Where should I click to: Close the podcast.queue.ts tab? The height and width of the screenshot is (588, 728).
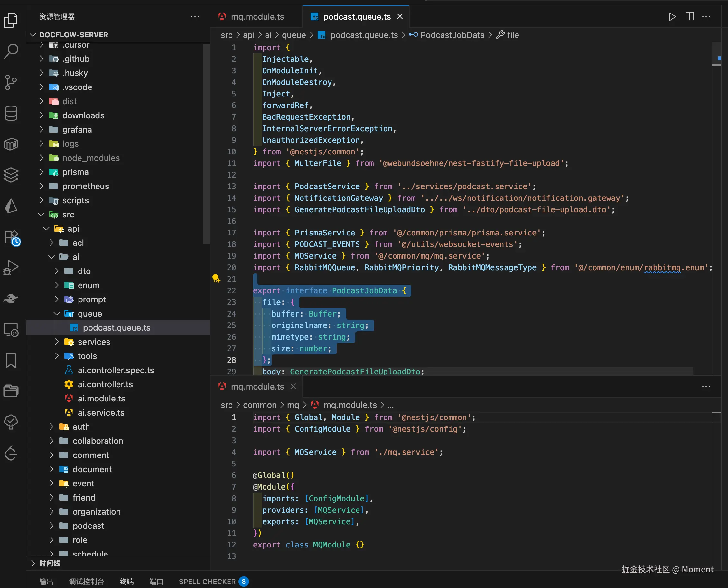(400, 17)
